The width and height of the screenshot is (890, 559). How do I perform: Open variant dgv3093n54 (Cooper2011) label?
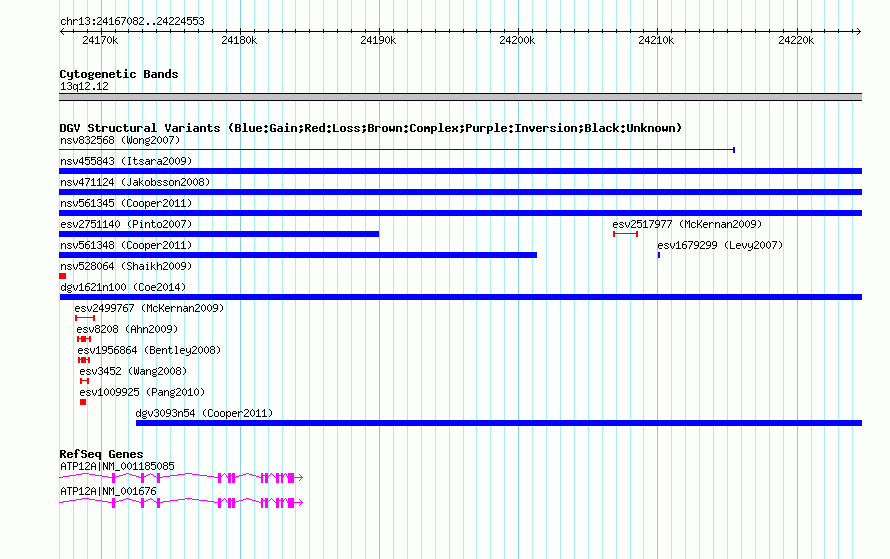pos(204,413)
